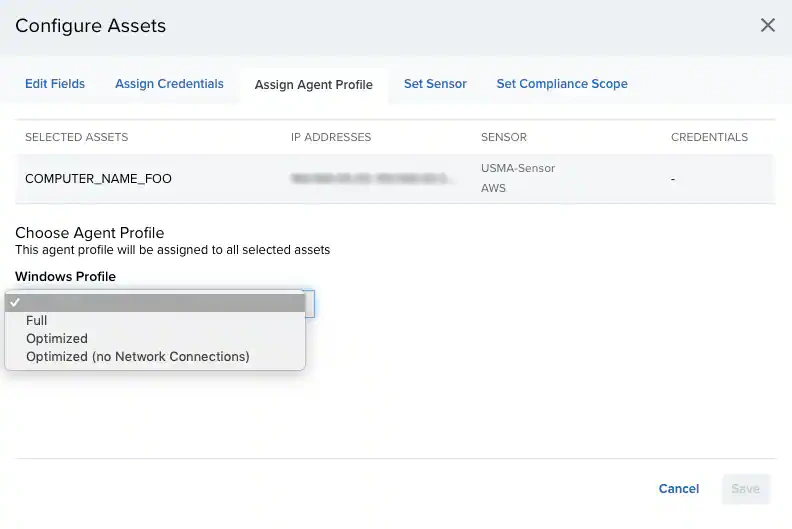Image resolution: width=792 pixels, height=529 pixels.
Task: Switch to the Edit Fields tab
Action: [55, 84]
